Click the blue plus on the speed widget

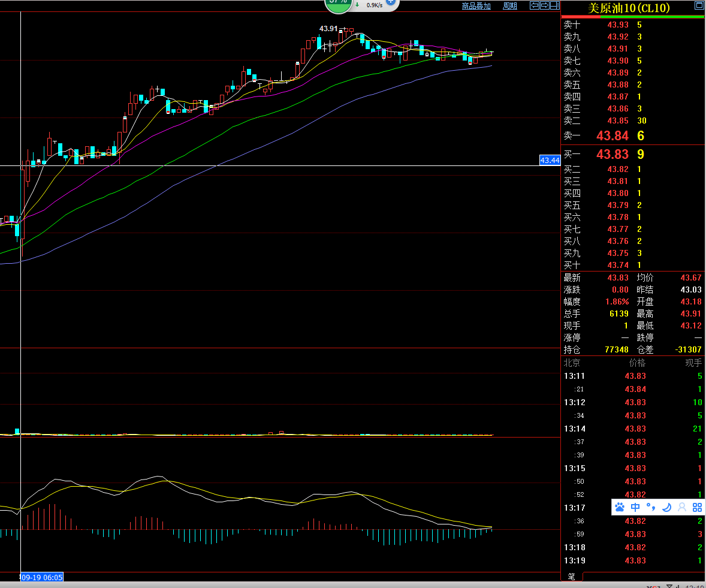coord(390,2)
